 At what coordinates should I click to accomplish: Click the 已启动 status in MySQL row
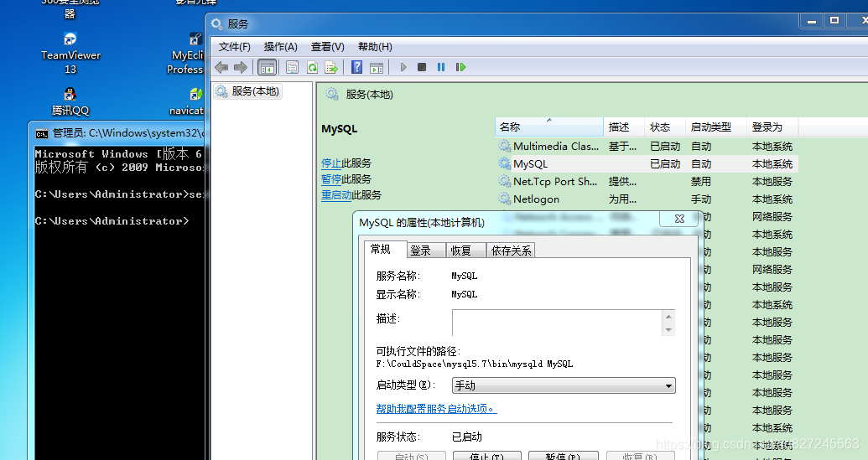pos(665,163)
